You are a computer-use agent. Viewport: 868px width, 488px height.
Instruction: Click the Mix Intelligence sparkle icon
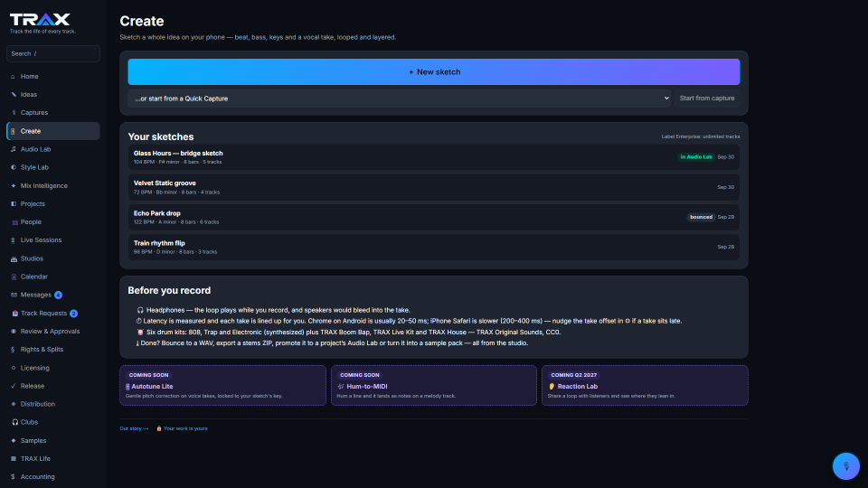pyautogui.click(x=14, y=186)
